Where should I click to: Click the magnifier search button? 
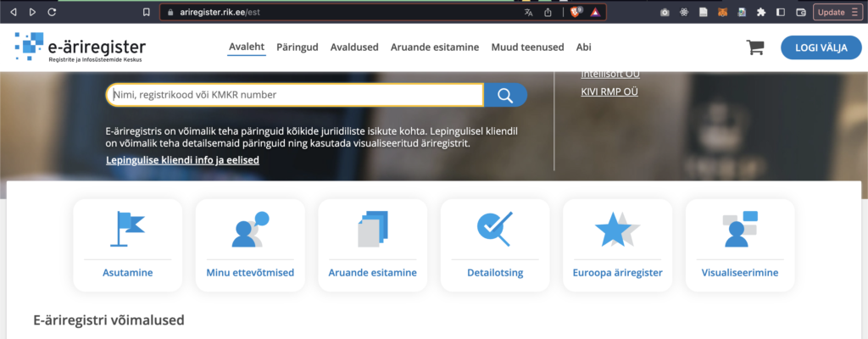coord(505,95)
